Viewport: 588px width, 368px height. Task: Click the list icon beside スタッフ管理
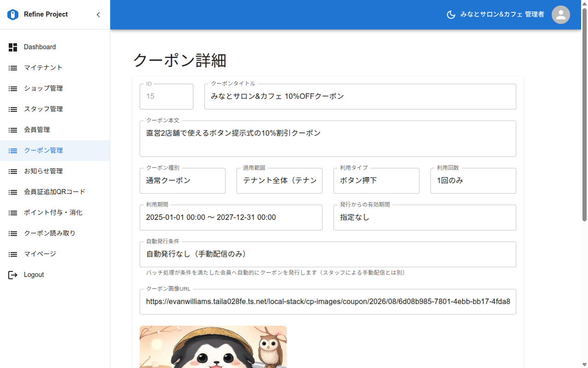[13, 109]
